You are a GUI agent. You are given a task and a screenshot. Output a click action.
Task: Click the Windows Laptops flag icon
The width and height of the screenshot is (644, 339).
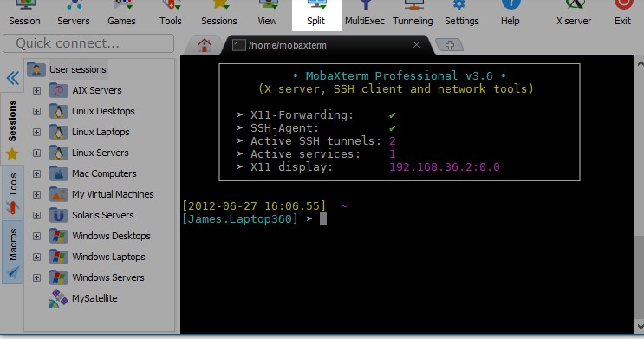[59, 257]
